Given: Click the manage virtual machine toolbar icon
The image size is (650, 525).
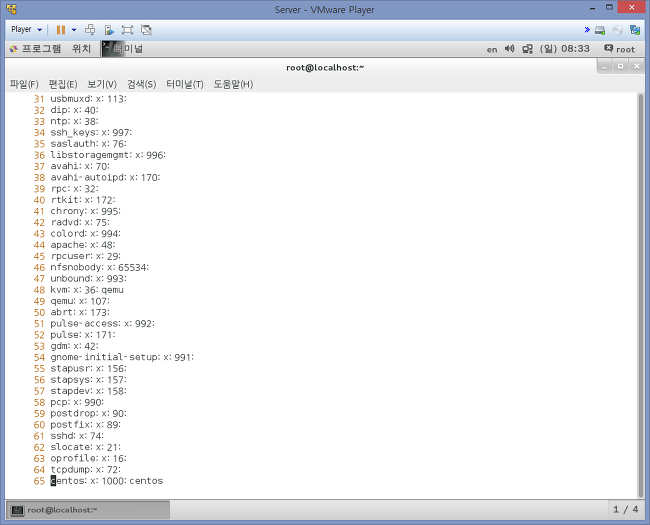Looking at the screenshot, I should (x=109, y=30).
